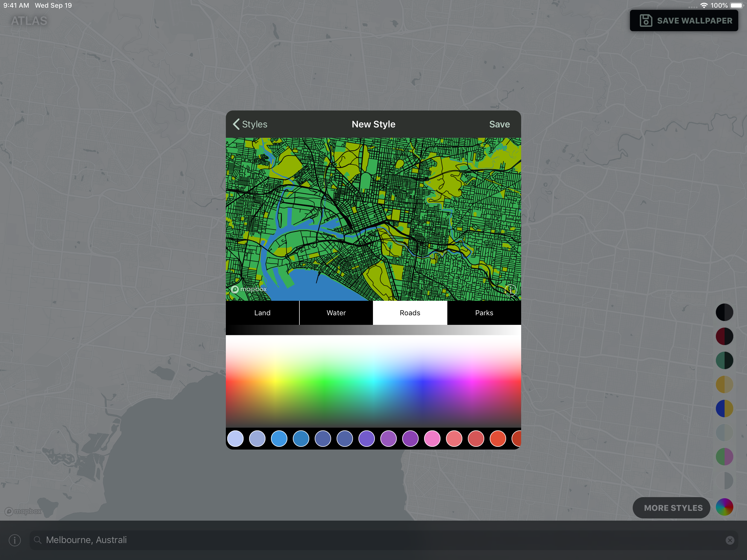Choose the indigo purple swatch

[367, 438]
